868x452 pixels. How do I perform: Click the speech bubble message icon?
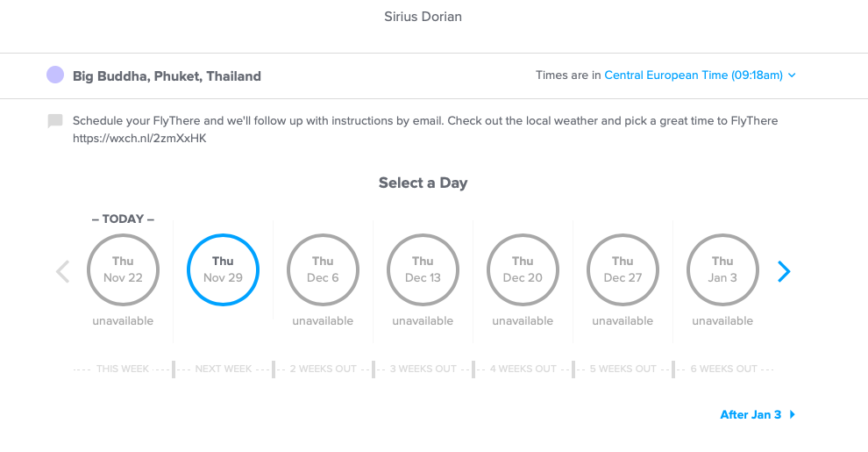point(55,121)
